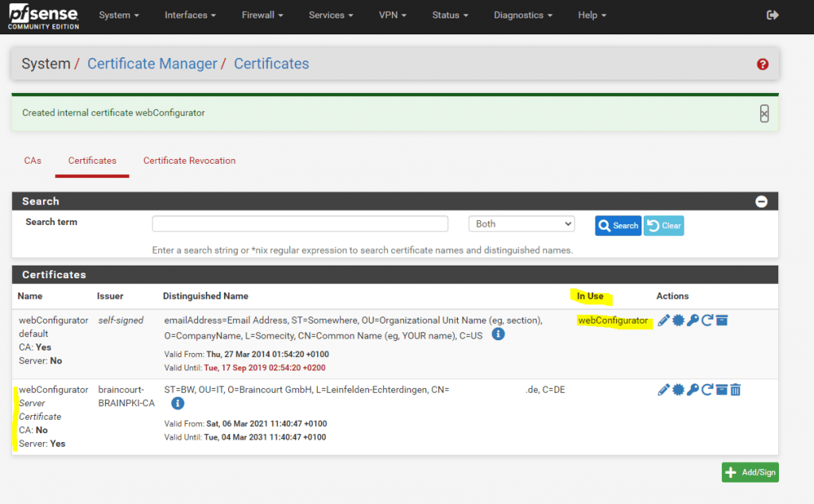Open the Diagnostics menu
Viewport: 814px width, 504px height.
point(523,15)
